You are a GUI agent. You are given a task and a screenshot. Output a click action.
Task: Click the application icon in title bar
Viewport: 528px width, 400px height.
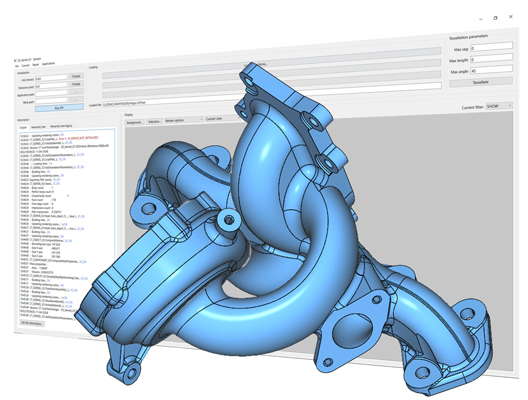point(15,61)
